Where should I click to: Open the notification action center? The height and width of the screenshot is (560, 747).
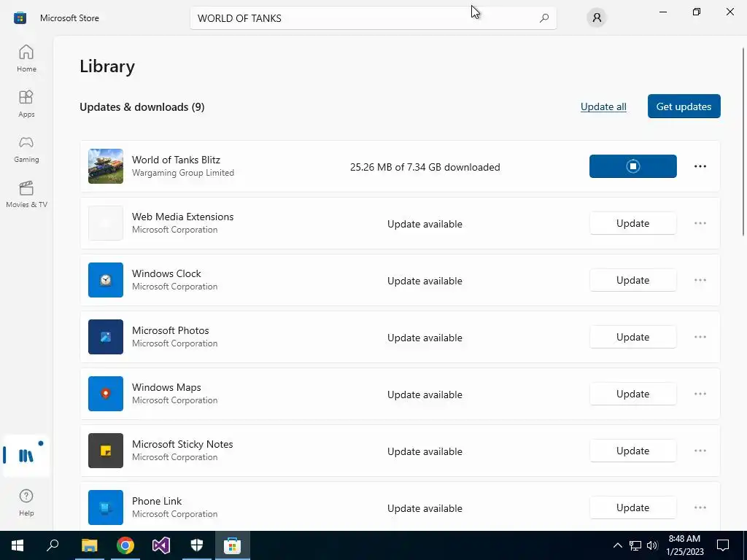tap(723, 545)
